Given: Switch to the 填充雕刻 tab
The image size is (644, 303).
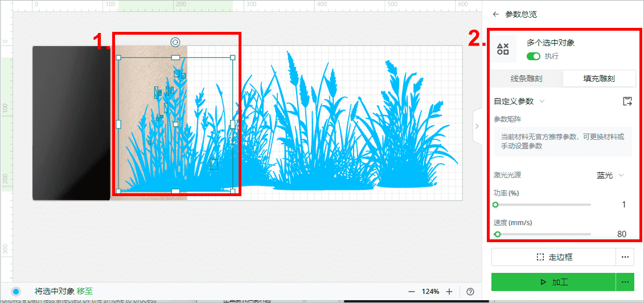Looking at the screenshot, I should coord(599,78).
